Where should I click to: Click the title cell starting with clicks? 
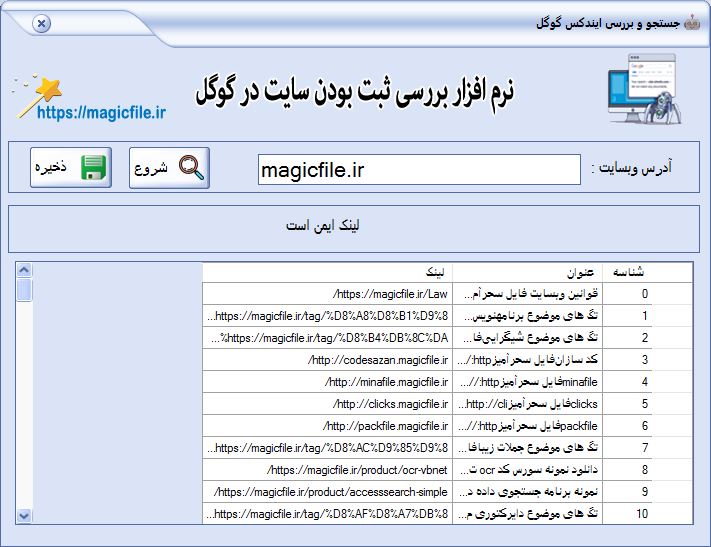point(527,404)
